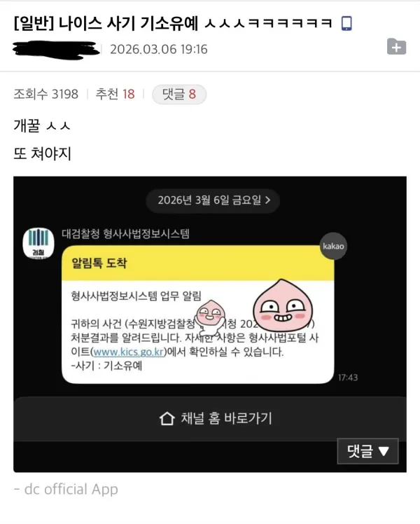Click the add-to-folder scrap icon

[396, 46]
